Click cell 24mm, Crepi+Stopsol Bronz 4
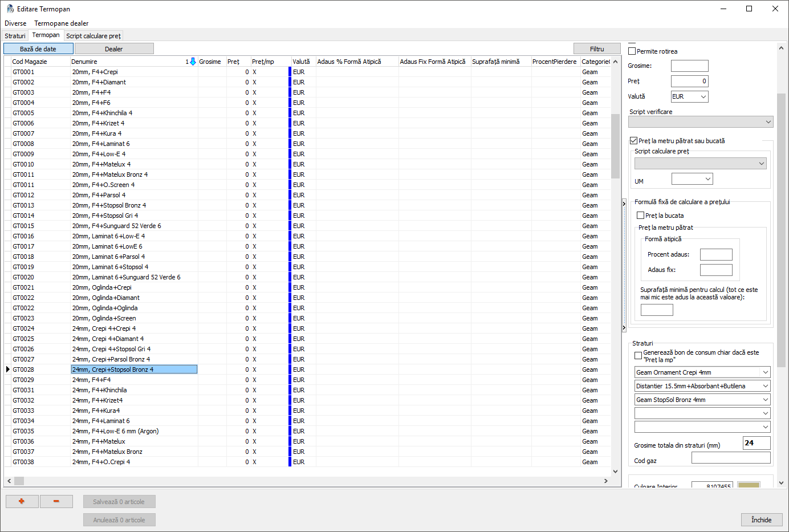The width and height of the screenshot is (789, 532). click(x=134, y=369)
